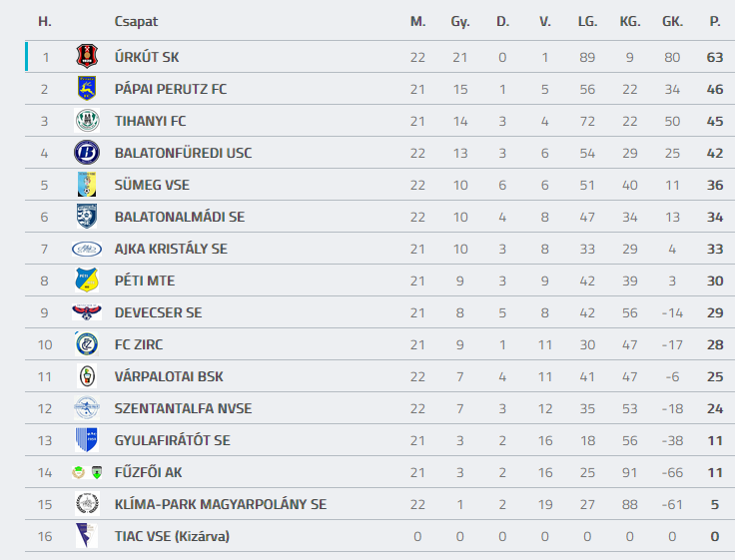Click Úrkút SK's 63 points value
This screenshot has width=735, height=560.
(x=714, y=57)
